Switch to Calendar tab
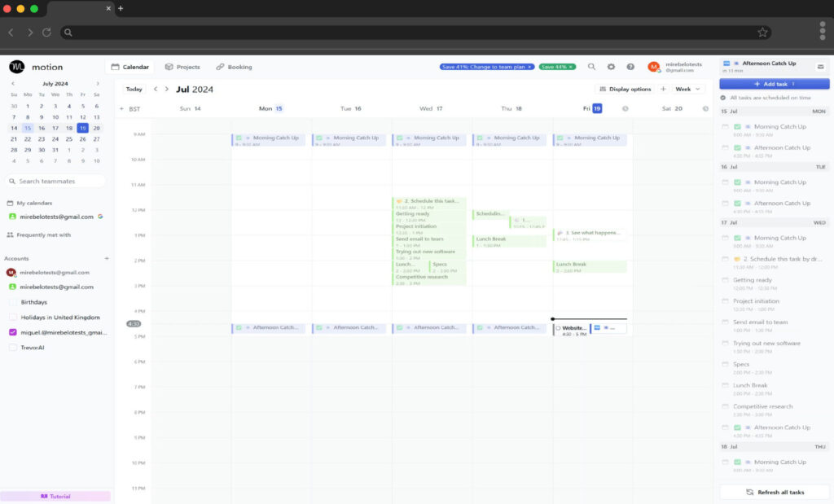 [x=129, y=67]
